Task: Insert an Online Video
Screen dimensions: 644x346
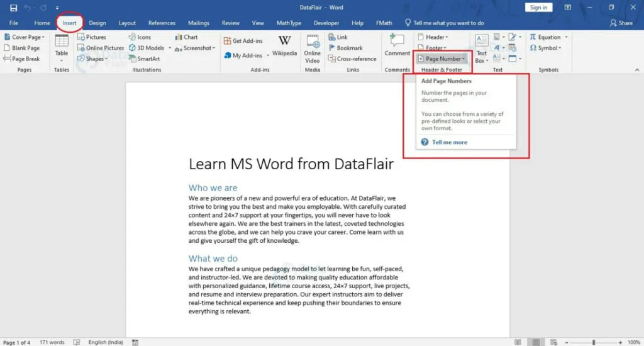Action: tap(313, 48)
